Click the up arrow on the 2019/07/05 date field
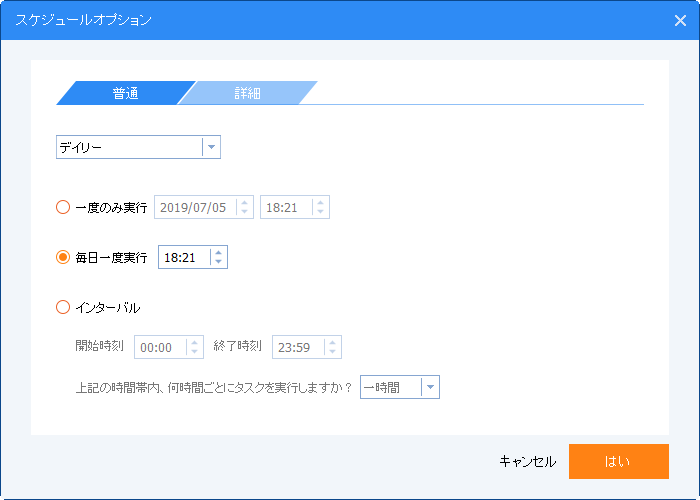The height and width of the screenshot is (500, 700). (x=245, y=202)
